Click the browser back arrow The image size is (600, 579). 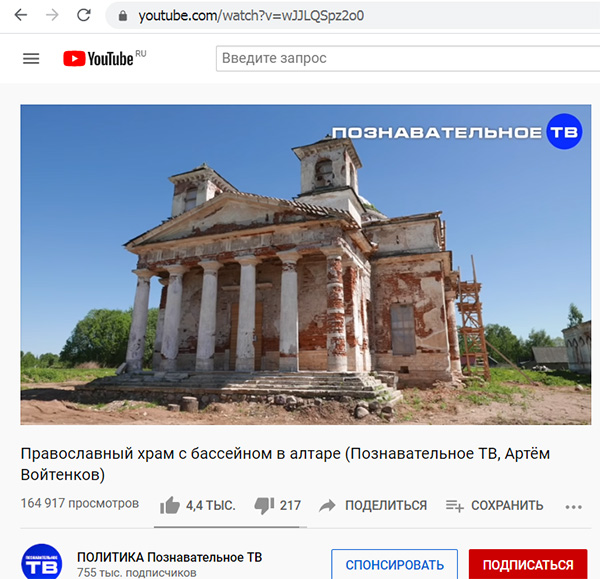(x=21, y=15)
